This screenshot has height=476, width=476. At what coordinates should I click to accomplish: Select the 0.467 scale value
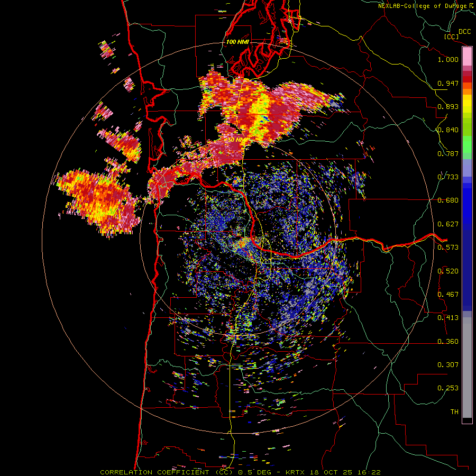click(x=448, y=295)
